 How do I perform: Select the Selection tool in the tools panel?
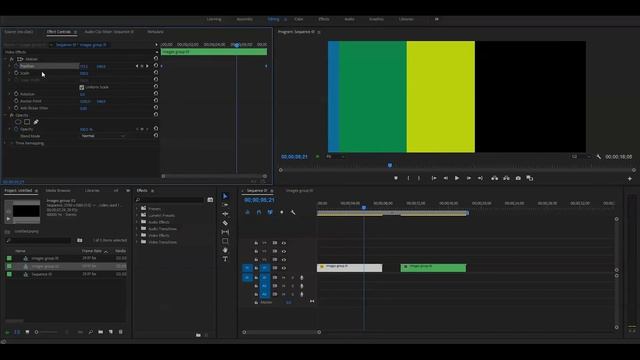(x=225, y=196)
